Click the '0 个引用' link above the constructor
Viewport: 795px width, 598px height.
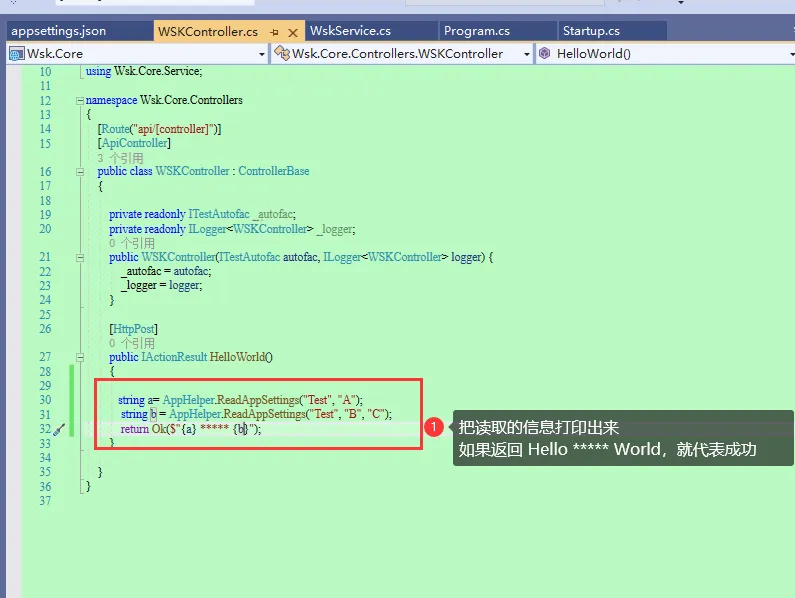(x=132, y=243)
